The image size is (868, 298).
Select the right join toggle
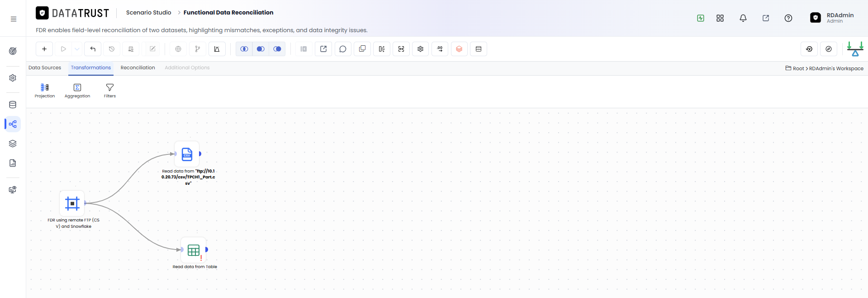coord(277,49)
